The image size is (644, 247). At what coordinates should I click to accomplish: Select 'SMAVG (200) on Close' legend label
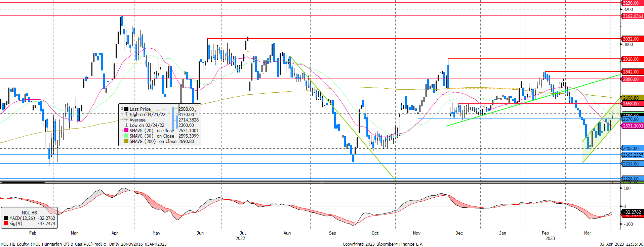click(x=153, y=141)
